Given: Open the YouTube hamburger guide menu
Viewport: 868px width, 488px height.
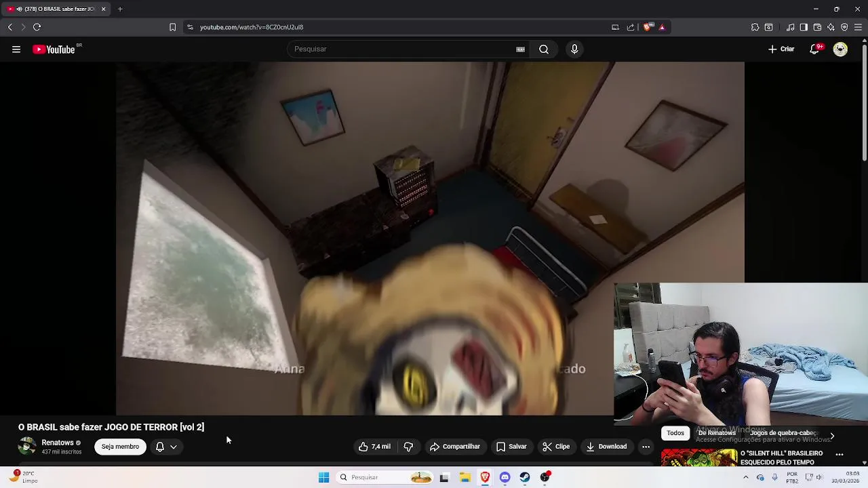Looking at the screenshot, I should click(16, 49).
